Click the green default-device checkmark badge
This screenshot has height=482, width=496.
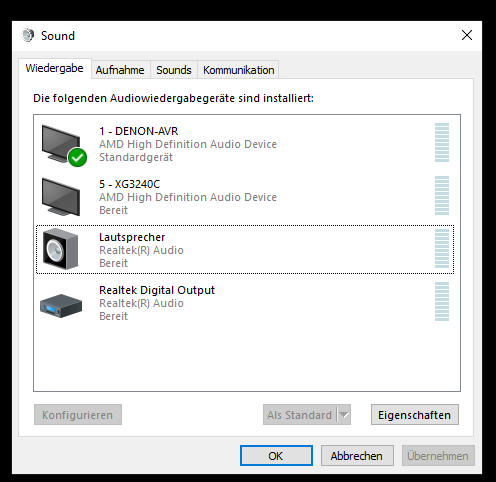(78, 157)
